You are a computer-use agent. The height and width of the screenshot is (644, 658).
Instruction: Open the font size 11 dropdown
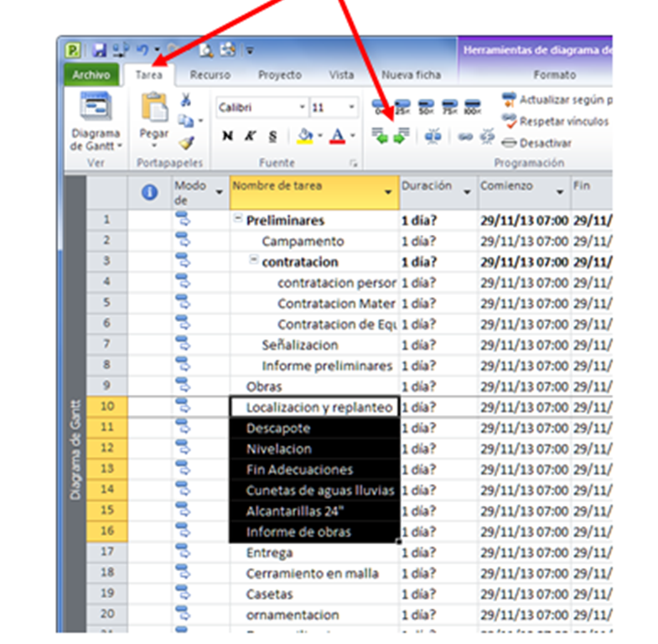[352, 107]
